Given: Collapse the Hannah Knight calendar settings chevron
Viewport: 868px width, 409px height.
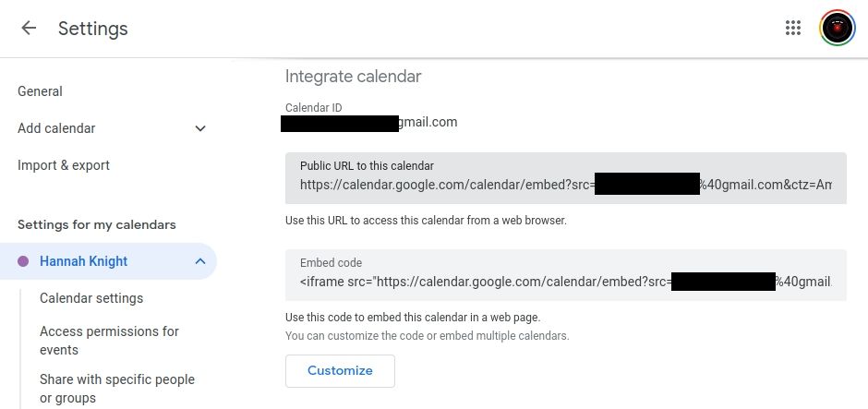Looking at the screenshot, I should tap(200, 261).
